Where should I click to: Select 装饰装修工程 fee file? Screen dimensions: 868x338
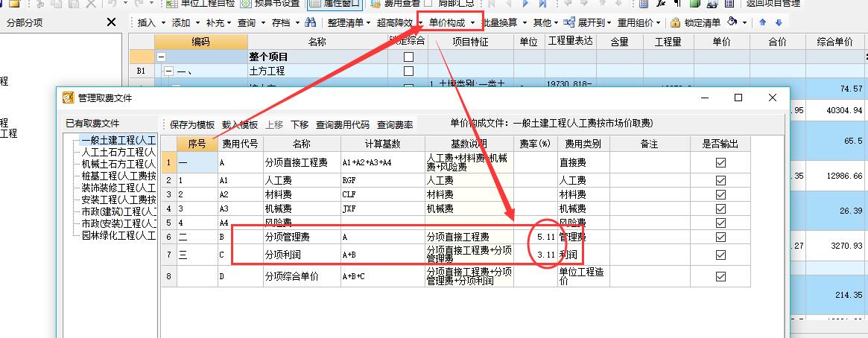(x=118, y=188)
